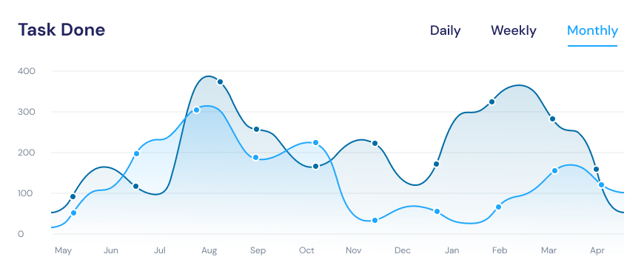This screenshot has height=274, width=644.
Task: Click the Dec x-axis label
Action: click(403, 250)
